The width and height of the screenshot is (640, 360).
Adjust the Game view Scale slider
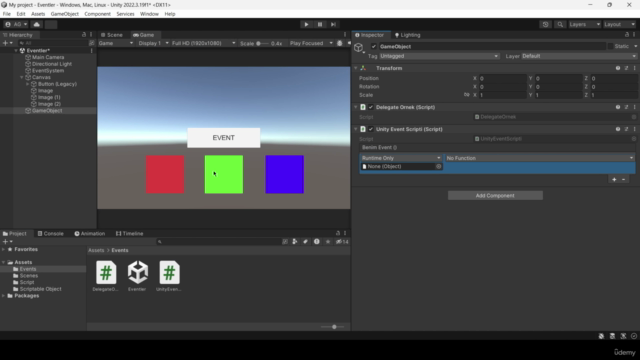pyautogui.click(x=263, y=43)
